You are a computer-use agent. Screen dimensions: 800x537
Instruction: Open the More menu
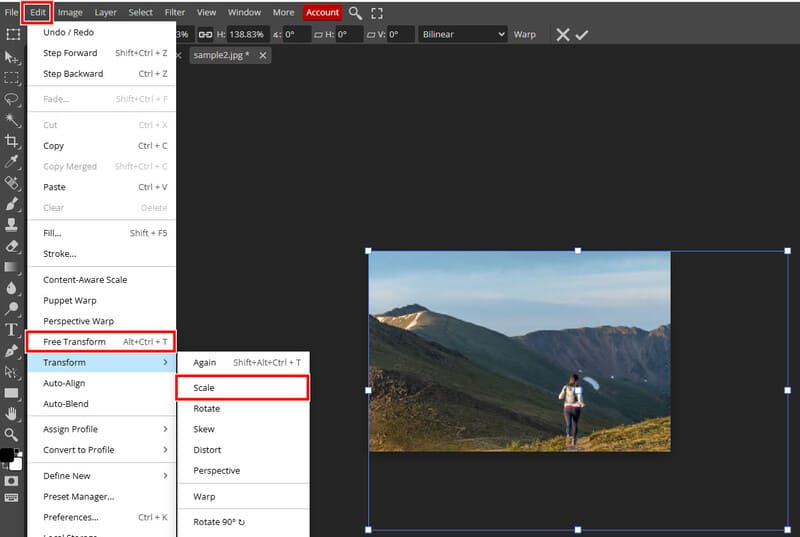click(x=283, y=12)
